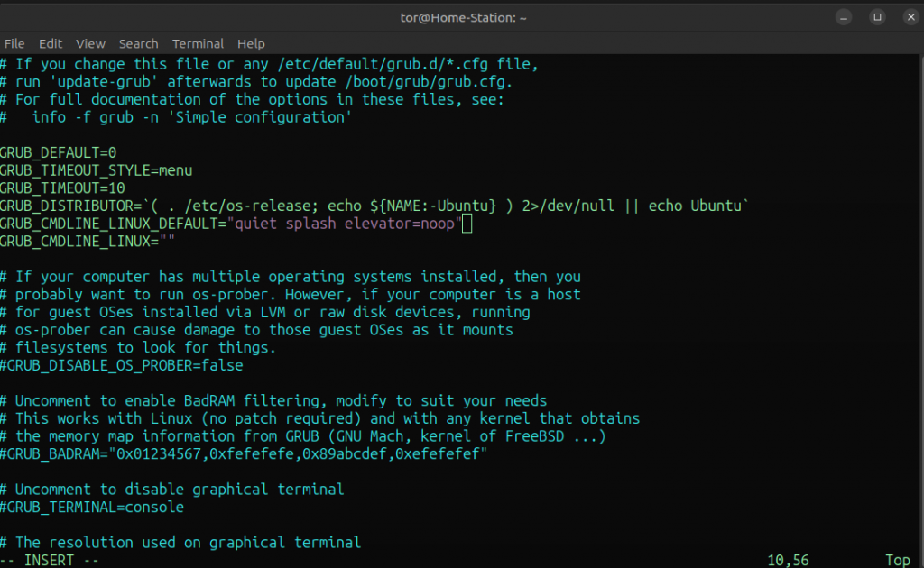Image resolution: width=924 pixels, height=568 pixels.
Task: Close the terminal window
Action: (908, 17)
